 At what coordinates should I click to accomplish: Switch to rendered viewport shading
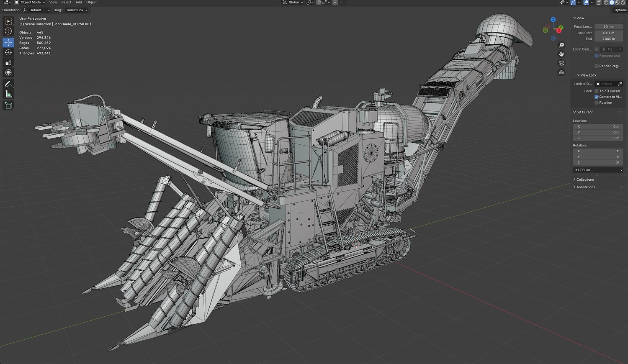coord(623,3)
